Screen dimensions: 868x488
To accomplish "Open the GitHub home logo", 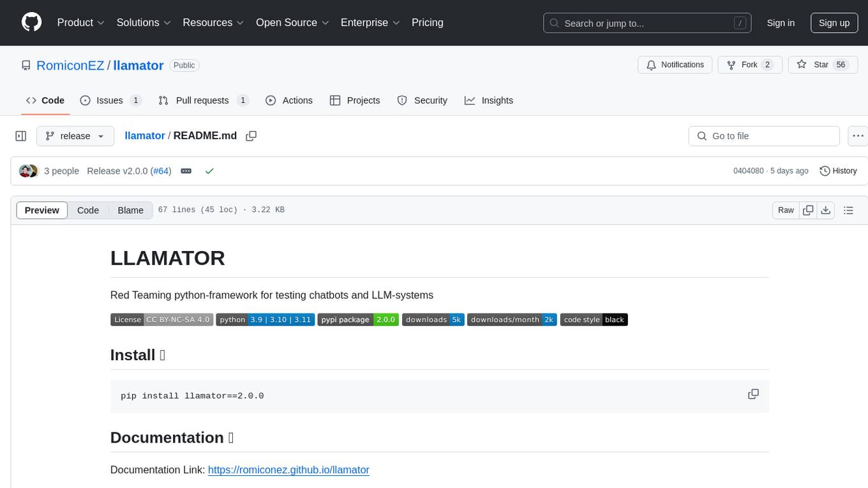I will [31, 22].
